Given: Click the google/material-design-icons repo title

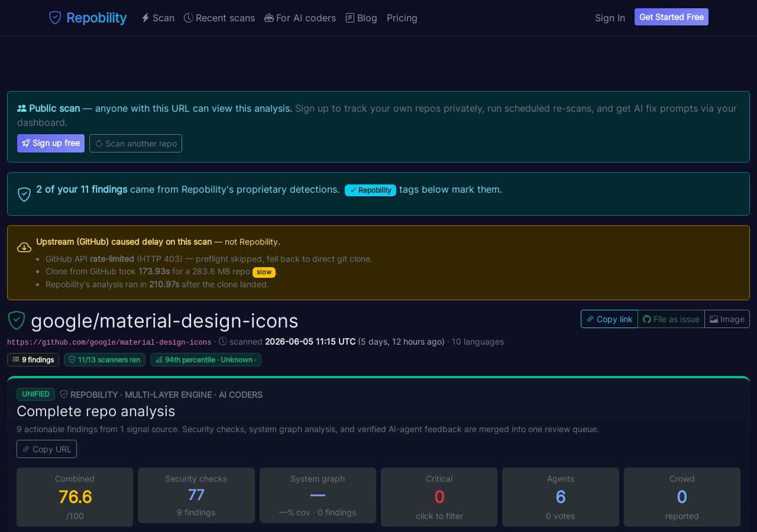Looking at the screenshot, I should pyautogui.click(x=164, y=320).
